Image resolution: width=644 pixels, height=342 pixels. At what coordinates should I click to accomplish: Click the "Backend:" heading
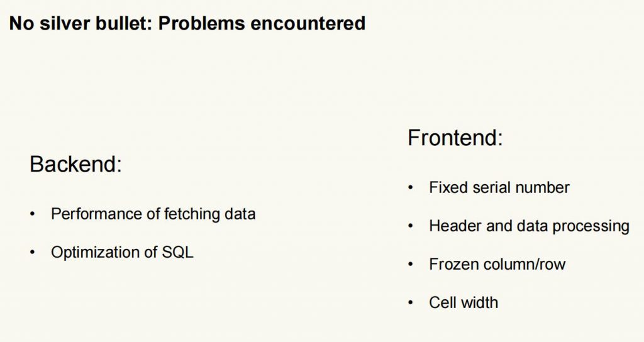(76, 164)
